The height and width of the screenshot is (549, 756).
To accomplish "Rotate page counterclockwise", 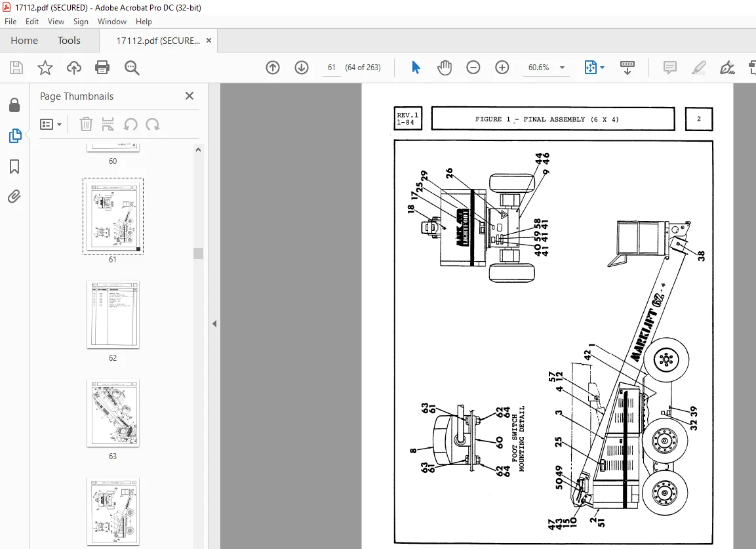I will tap(130, 125).
